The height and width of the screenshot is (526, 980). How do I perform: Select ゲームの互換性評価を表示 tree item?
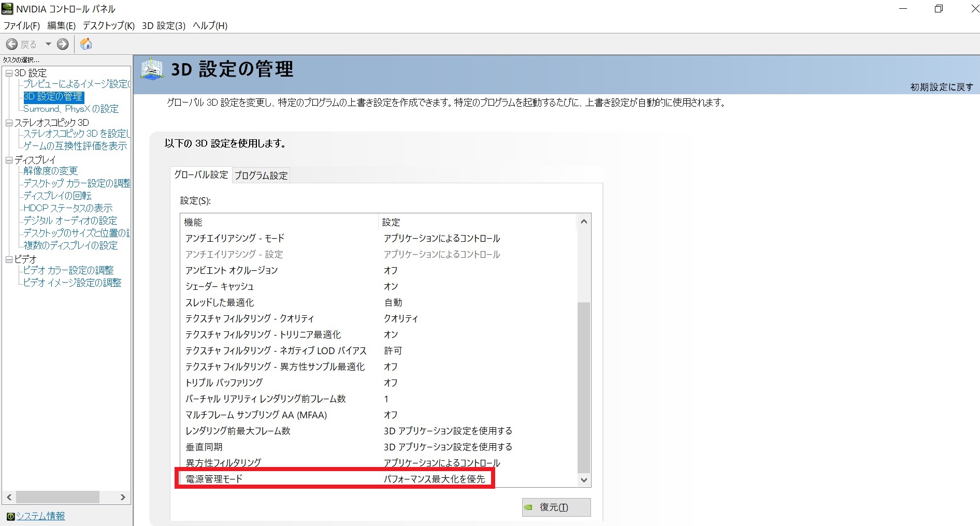(75, 146)
